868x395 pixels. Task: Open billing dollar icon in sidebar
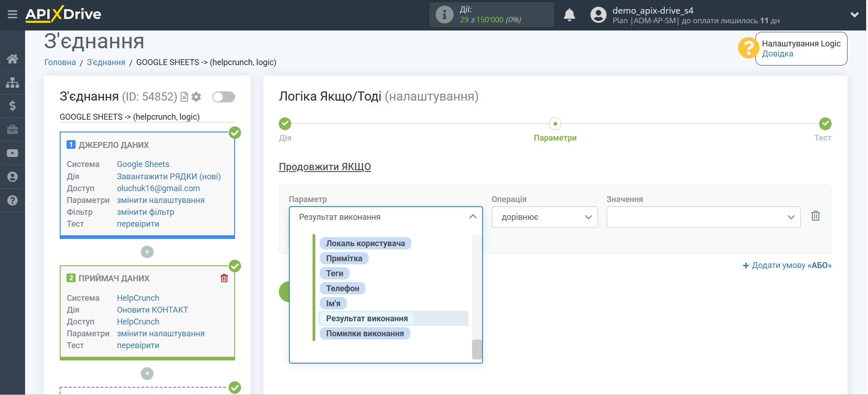coord(12,106)
